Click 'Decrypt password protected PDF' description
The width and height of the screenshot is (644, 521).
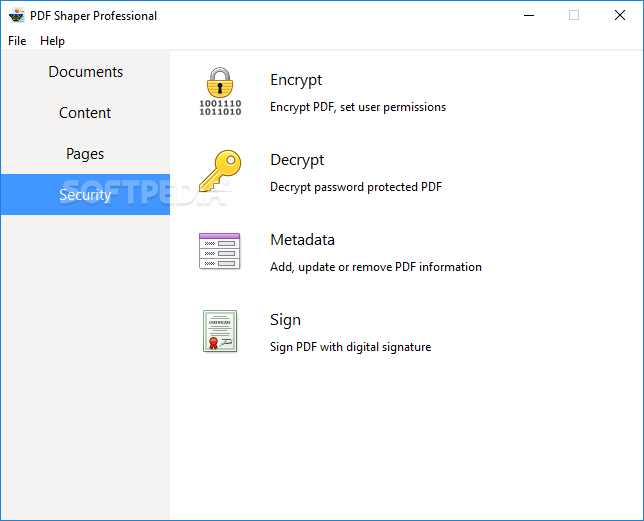pos(356,187)
